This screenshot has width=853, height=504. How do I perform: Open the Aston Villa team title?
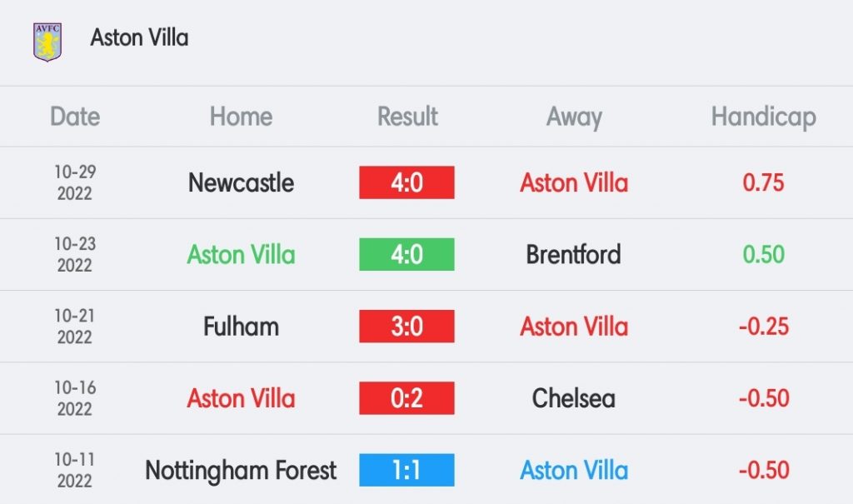[x=139, y=37]
